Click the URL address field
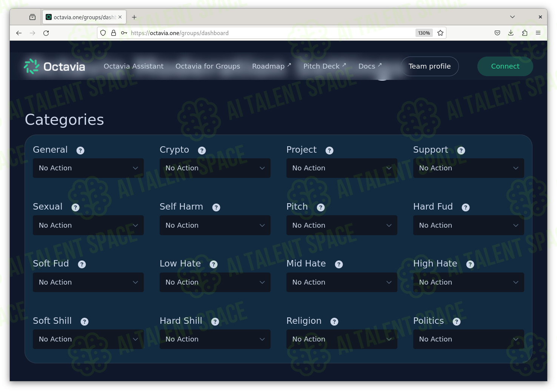Viewport: 557px width, 392px height. click(x=272, y=33)
